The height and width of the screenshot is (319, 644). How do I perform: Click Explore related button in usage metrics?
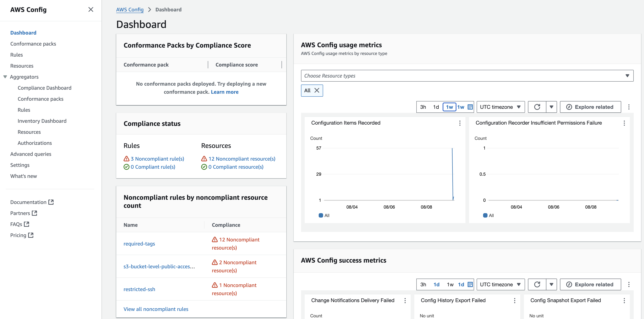(590, 107)
